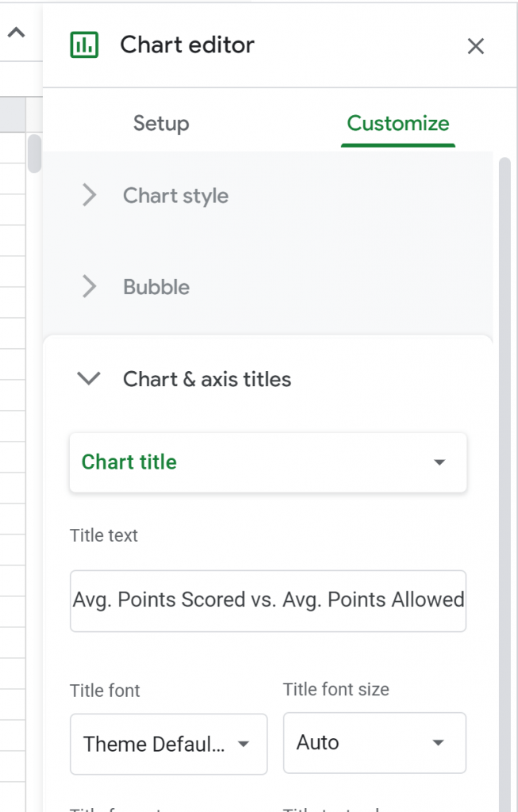Switch to the Setup tab
Viewport: 518px width, 812px height.
161,123
